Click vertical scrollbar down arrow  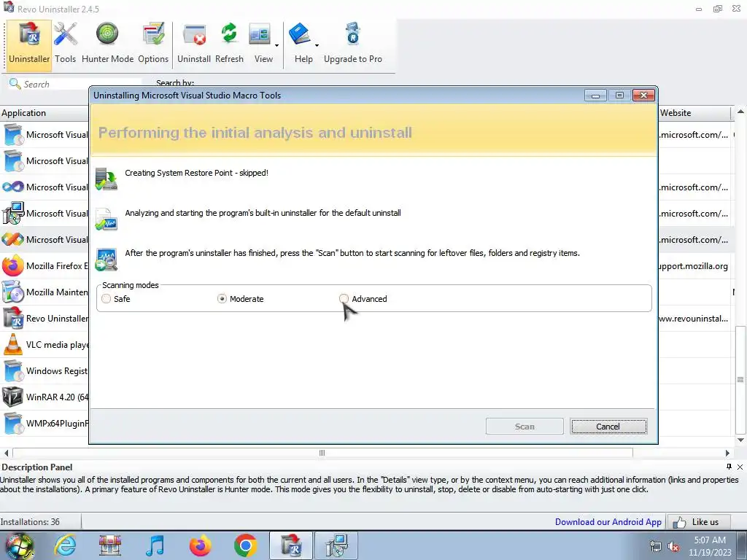[x=740, y=440]
